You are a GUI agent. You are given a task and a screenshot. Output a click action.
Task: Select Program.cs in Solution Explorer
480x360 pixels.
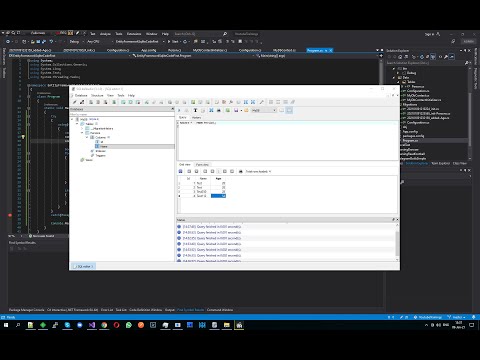(410, 141)
